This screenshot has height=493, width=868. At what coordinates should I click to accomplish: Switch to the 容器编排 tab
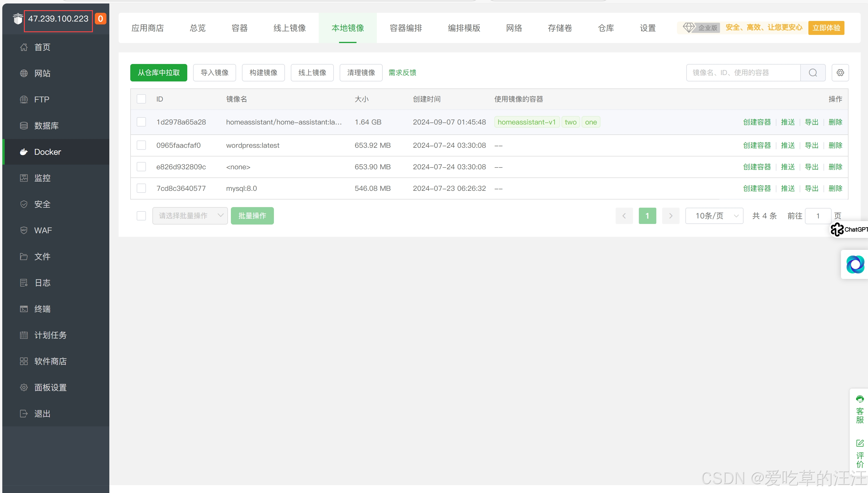[406, 28]
